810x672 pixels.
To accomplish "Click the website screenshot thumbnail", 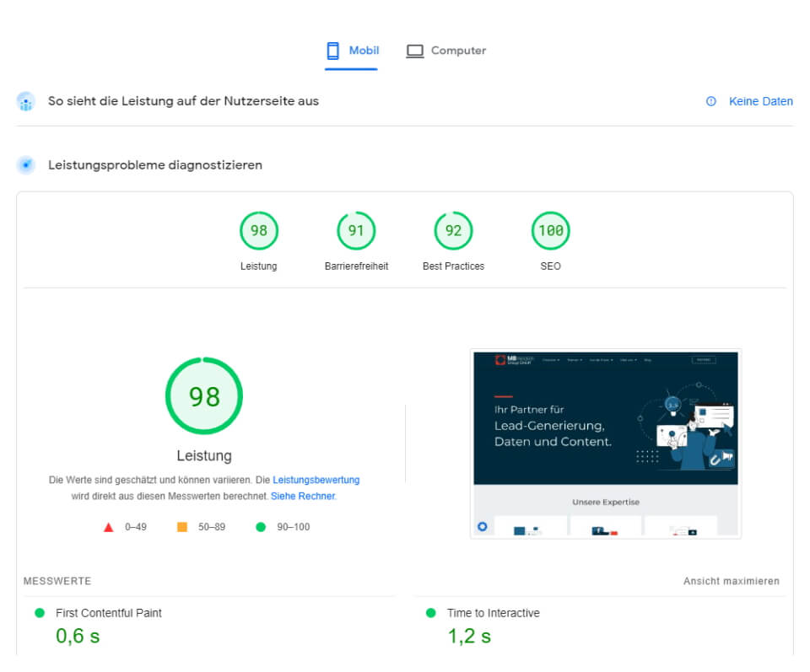I will (605, 444).
